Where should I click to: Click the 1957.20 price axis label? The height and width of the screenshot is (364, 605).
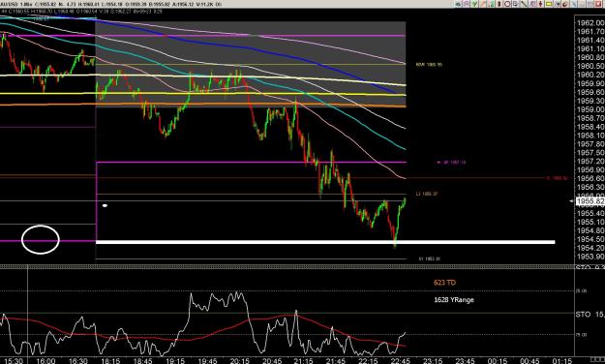click(x=590, y=161)
